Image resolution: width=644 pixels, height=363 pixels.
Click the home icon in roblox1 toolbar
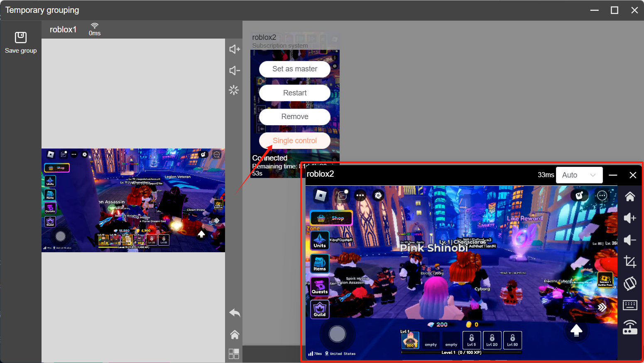click(235, 334)
